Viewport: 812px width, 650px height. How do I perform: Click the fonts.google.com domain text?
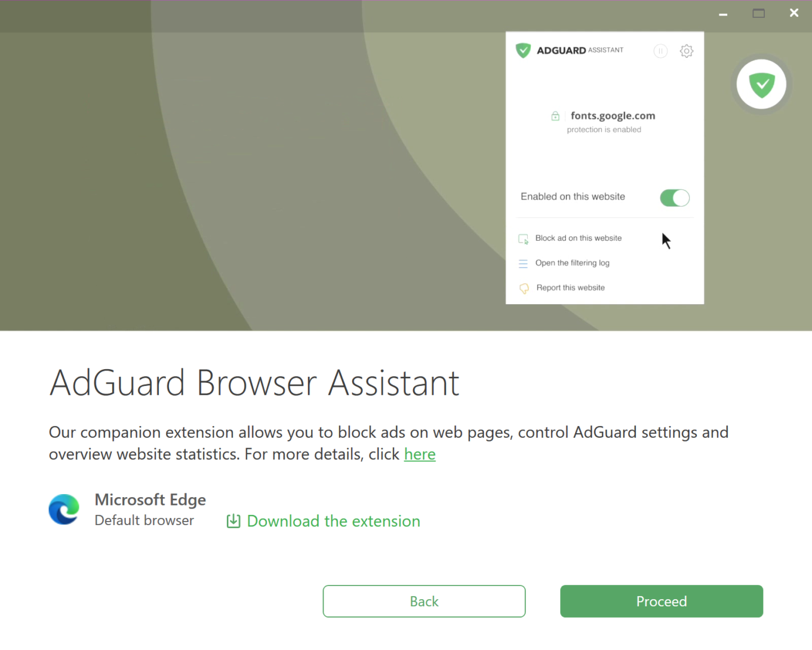pos(613,116)
